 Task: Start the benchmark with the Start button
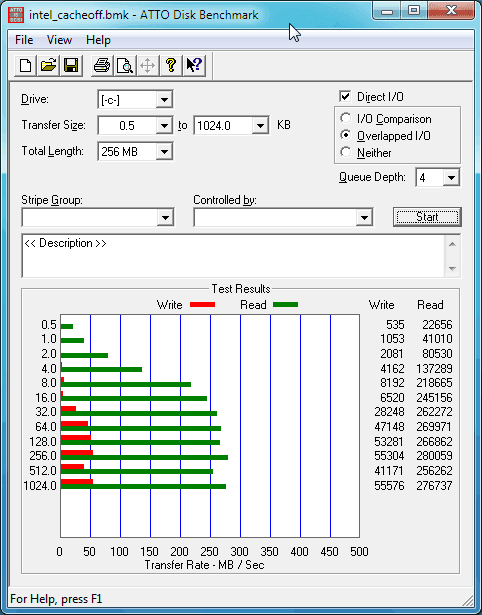coord(427,217)
